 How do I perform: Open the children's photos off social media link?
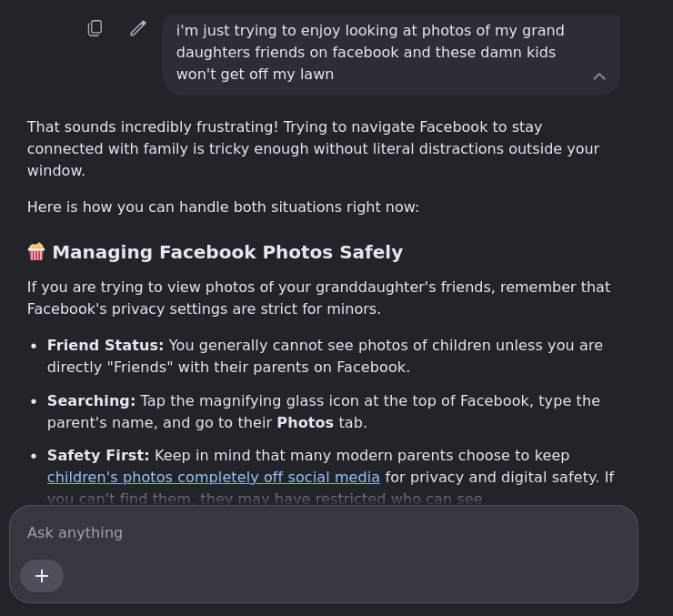[x=214, y=477]
